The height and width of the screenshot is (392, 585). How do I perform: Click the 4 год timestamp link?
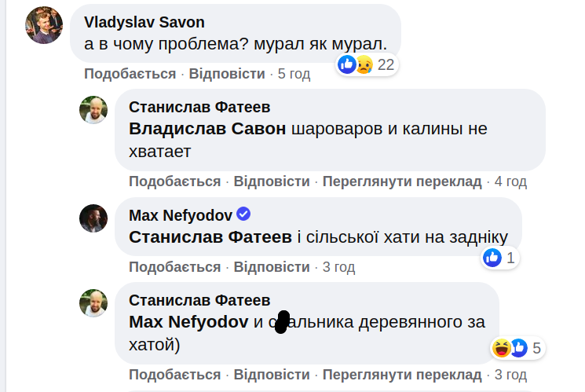point(510,181)
